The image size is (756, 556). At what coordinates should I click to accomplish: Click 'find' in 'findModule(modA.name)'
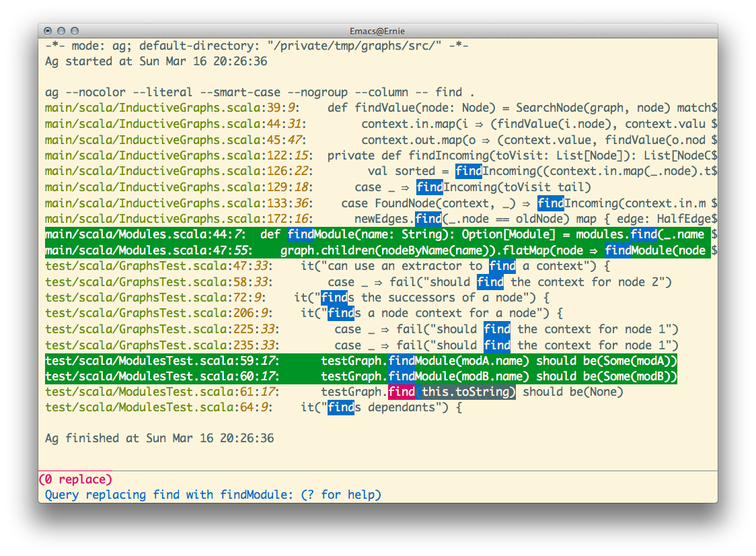pyautogui.click(x=401, y=361)
